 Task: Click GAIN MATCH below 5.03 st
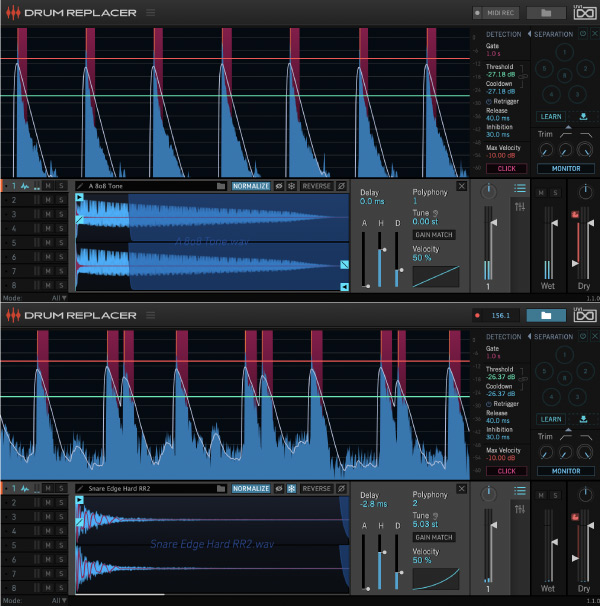[x=434, y=537]
